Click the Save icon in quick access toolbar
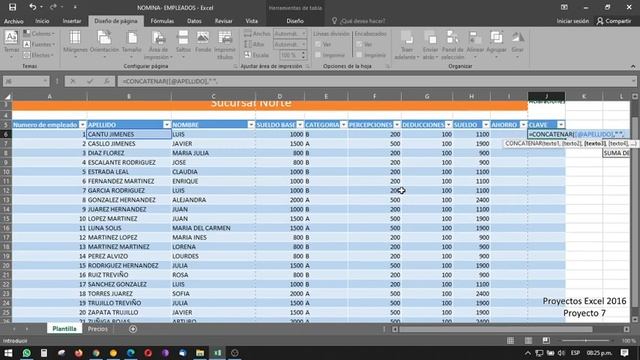The width and height of the screenshot is (640, 360). pos(13,7)
